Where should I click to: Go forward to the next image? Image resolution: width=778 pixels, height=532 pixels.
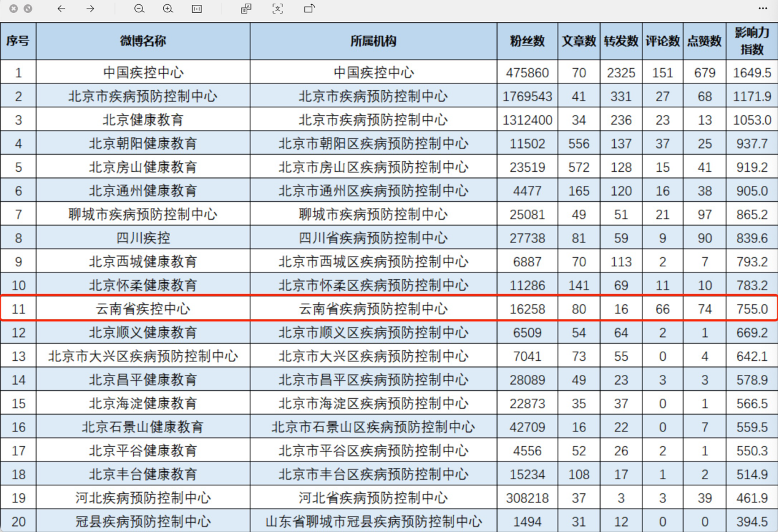90,9
